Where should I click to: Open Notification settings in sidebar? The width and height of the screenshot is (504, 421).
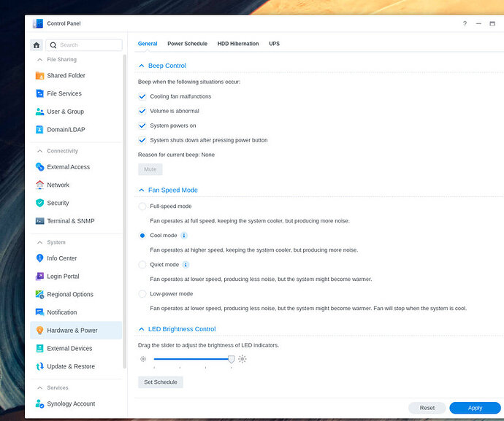pos(76,312)
